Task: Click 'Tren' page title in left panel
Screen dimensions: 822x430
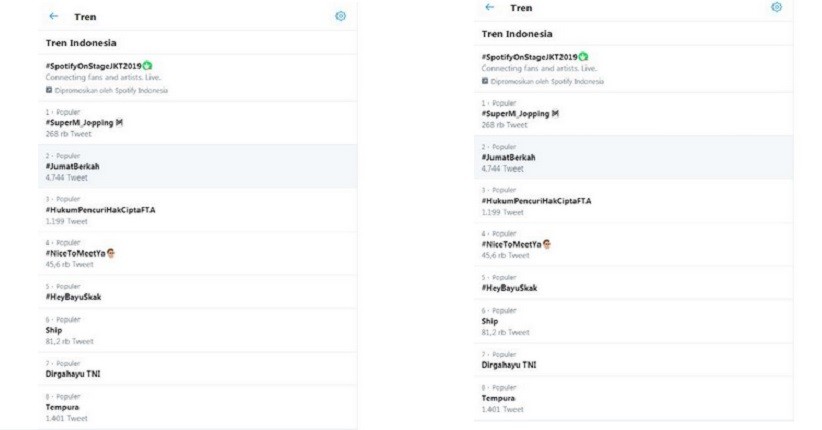Action: coord(85,17)
